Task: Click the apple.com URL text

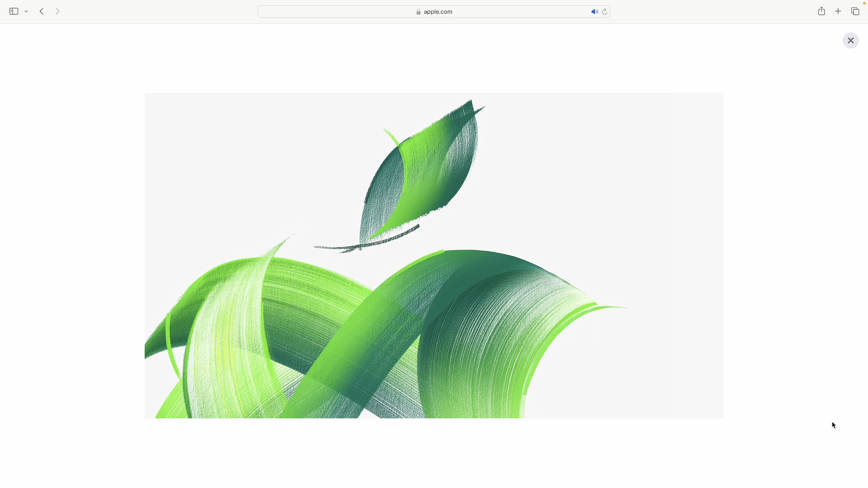Action: pos(438,12)
